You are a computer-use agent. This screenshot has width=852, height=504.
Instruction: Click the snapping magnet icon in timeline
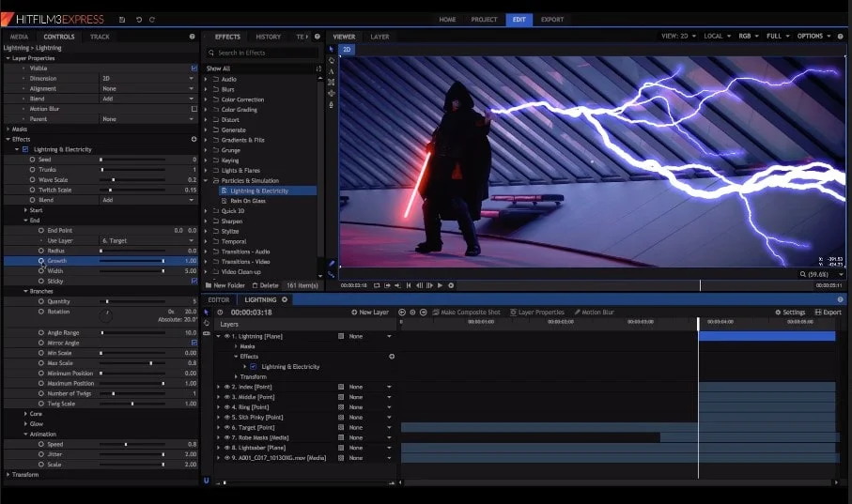206,481
